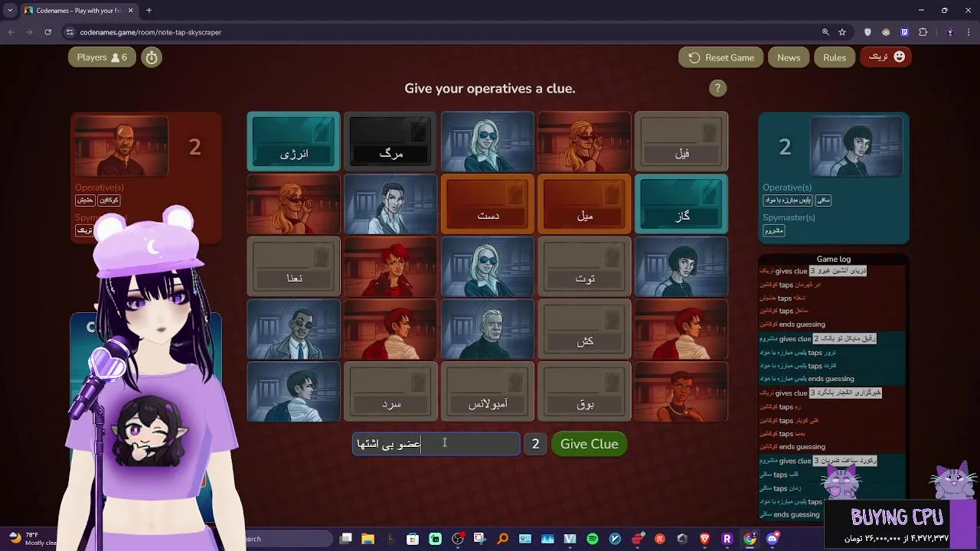The width and height of the screenshot is (980, 551).
Task: Open the clue number selector showing 2
Action: point(535,444)
